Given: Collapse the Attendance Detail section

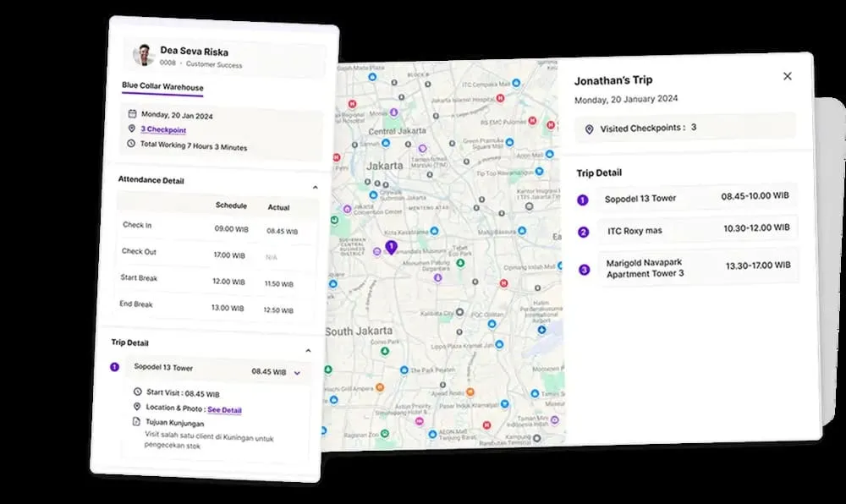Looking at the screenshot, I should tap(316, 187).
